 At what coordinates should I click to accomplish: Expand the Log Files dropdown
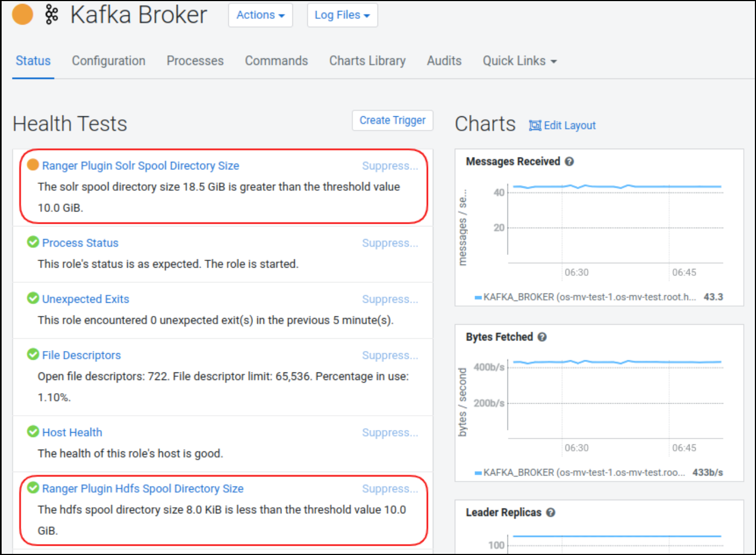coord(342,15)
